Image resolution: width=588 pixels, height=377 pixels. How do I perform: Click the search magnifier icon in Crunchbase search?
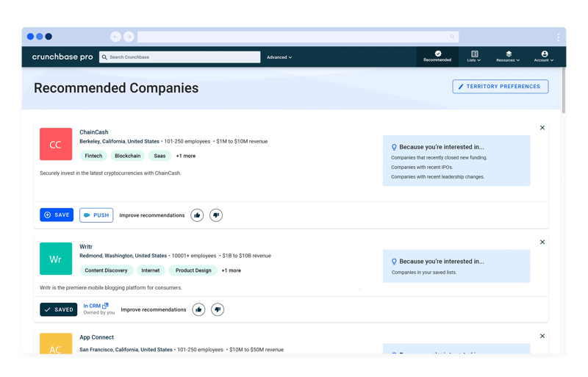click(104, 57)
